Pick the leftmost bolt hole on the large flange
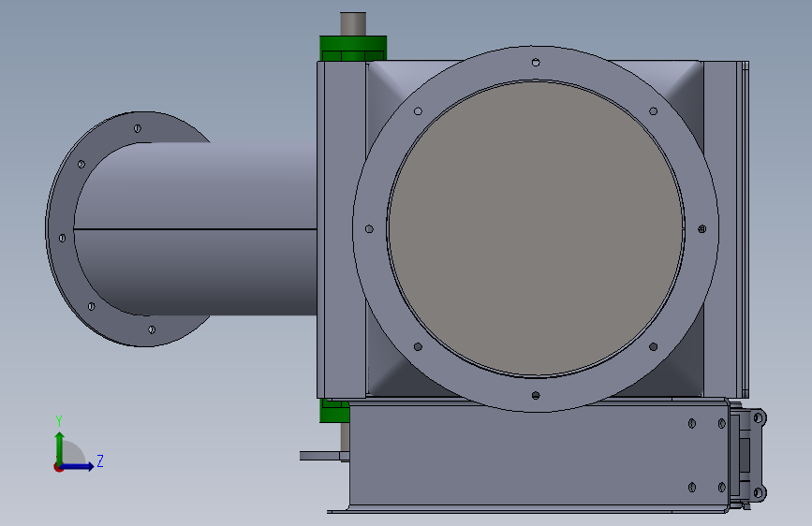 pyautogui.click(x=369, y=228)
